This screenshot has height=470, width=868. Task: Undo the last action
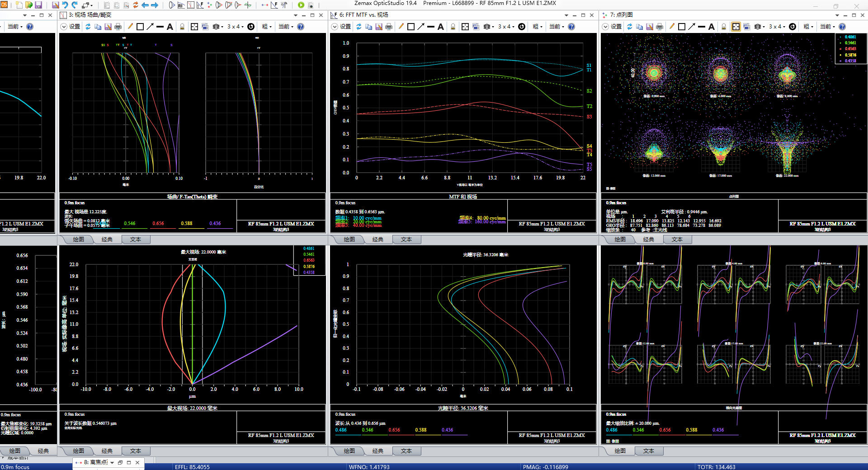click(65, 5)
